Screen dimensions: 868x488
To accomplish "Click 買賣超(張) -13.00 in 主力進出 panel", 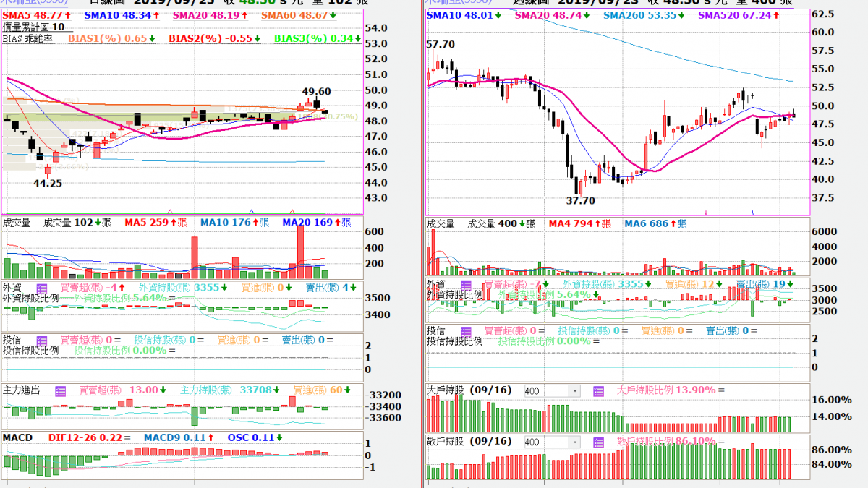I will pyautogui.click(x=120, y=390).
